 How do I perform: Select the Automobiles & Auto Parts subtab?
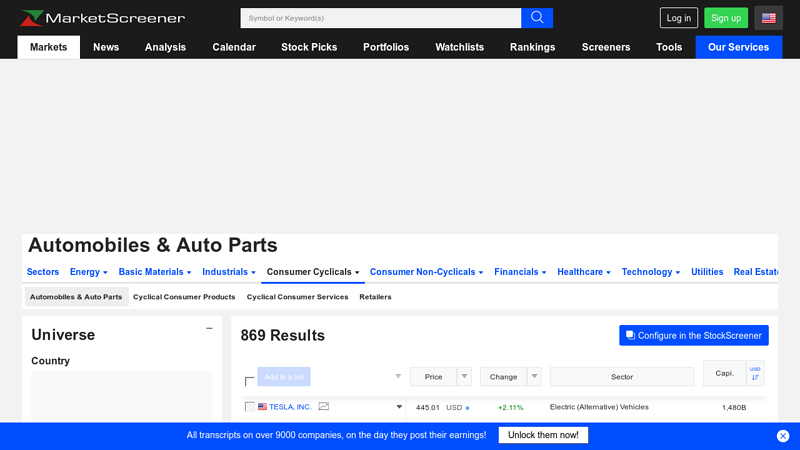[x=76, y=297]
